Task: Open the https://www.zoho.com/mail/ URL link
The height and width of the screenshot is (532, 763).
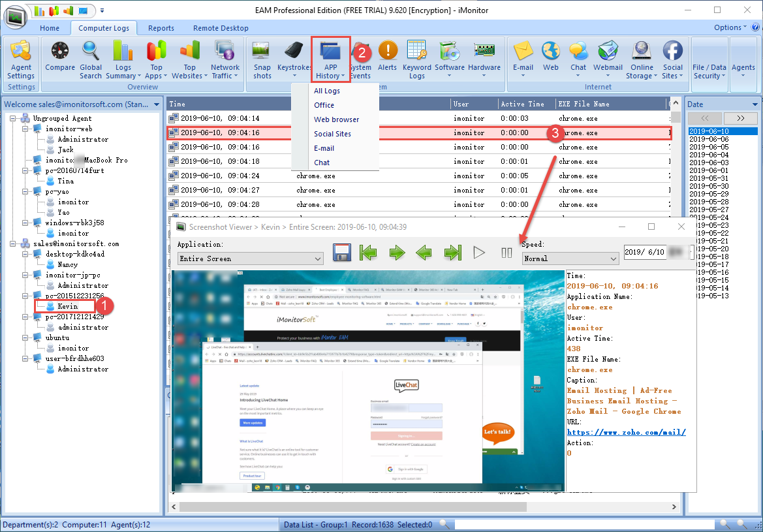Action: pyautogui.click(x=627, y=432)
